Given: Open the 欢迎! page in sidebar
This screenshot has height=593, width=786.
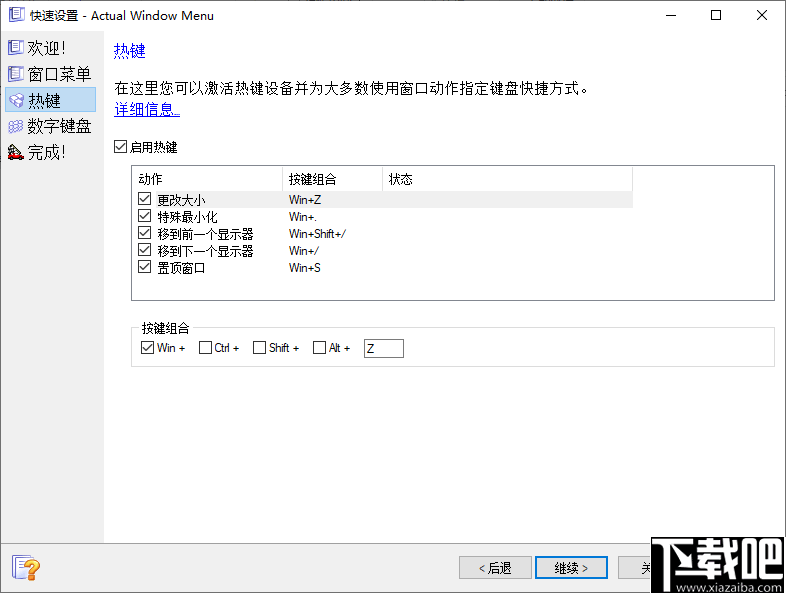Looking at the screenshot, I should tap(37, 48).
